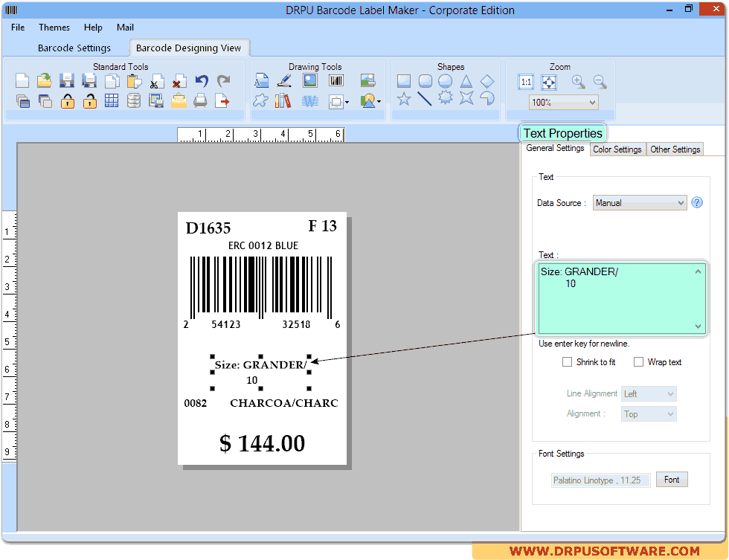The width and height of the screenshot is (729, 560).
Task: Fit label to window zoom icon
Action: point(549,83)
